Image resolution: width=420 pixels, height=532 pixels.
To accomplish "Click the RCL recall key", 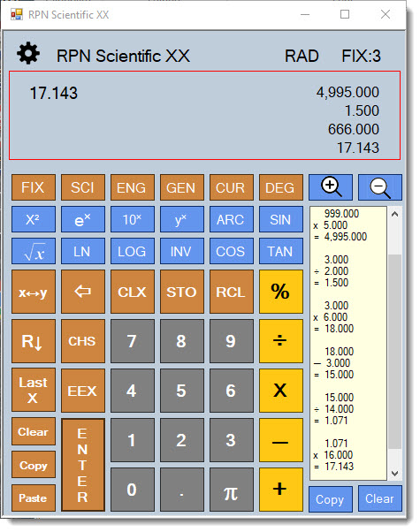I will click(x=231, y=292).
